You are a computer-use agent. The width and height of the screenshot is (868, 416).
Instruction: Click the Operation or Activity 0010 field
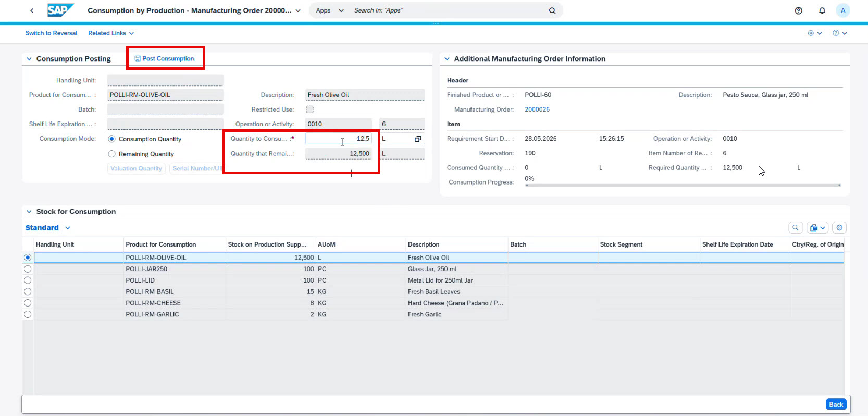coord(338,124)
